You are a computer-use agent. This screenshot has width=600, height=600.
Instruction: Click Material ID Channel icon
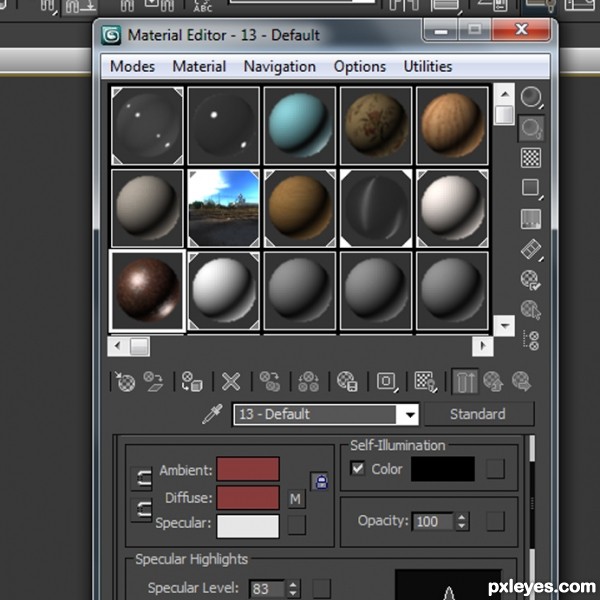coord(387,382)
